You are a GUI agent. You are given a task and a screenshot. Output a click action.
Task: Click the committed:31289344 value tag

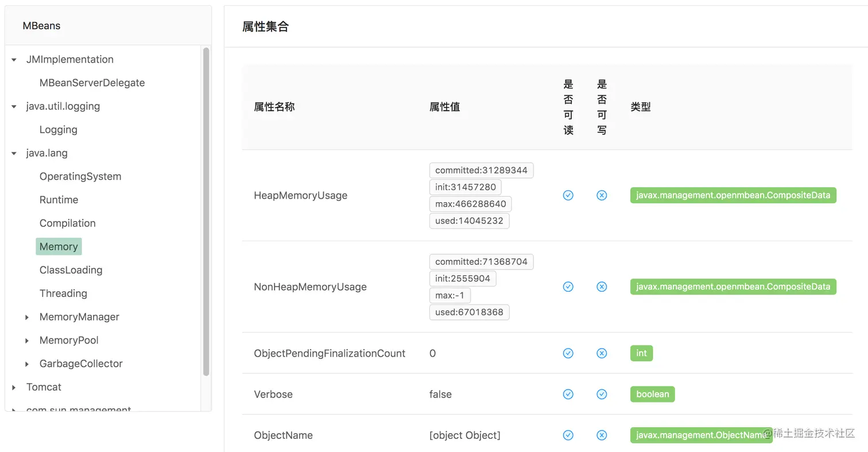[x=481, y=171]
